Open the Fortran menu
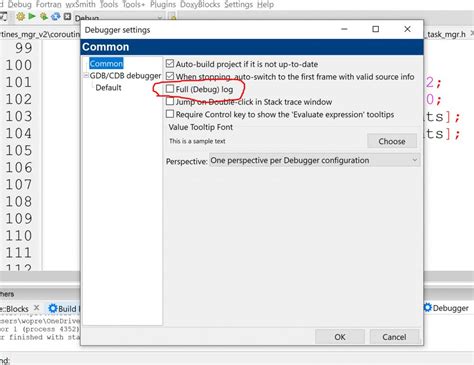Screen dimensions: 474x365 [49, 5]
